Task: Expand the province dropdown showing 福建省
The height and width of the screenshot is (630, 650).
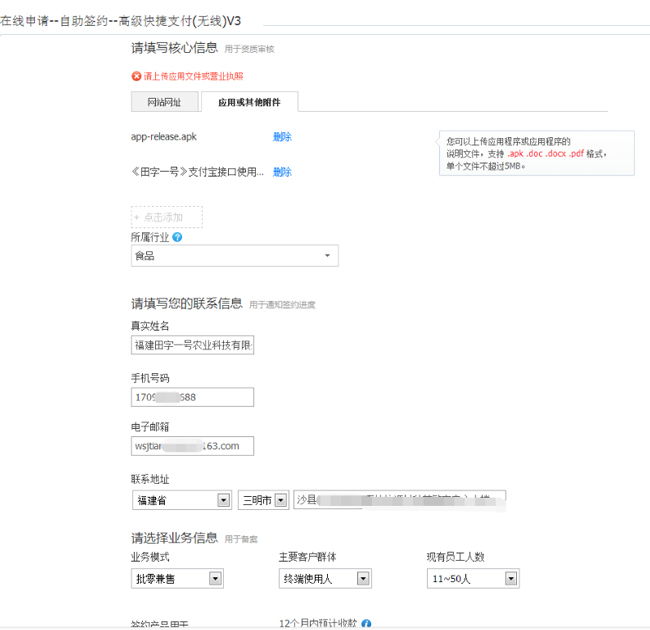Action: coord(181,500)
